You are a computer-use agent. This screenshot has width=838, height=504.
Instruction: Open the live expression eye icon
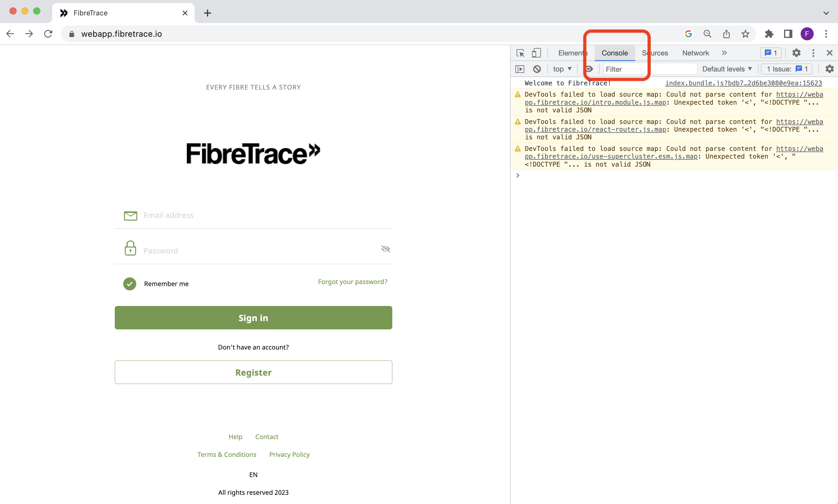click(589, 68)
